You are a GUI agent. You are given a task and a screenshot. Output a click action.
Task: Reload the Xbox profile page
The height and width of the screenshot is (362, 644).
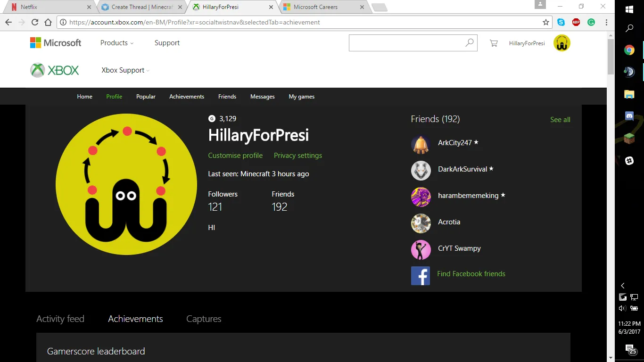[x=35, y=22]
